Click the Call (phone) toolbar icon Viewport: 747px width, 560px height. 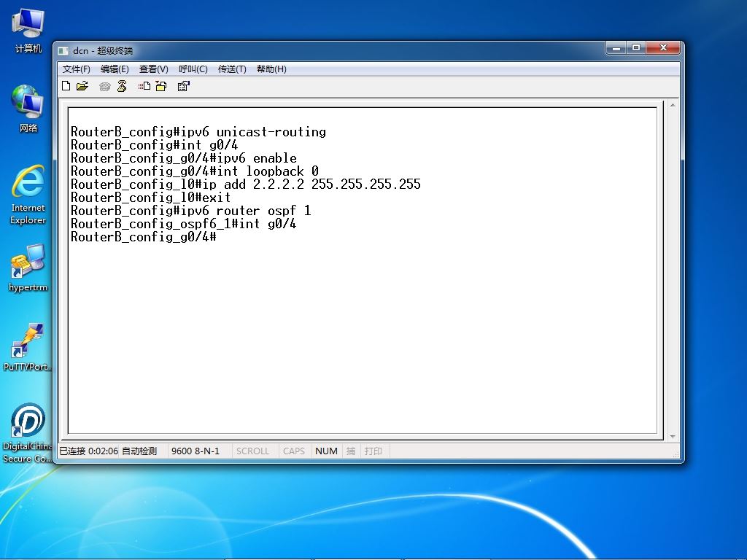(105, 86)
